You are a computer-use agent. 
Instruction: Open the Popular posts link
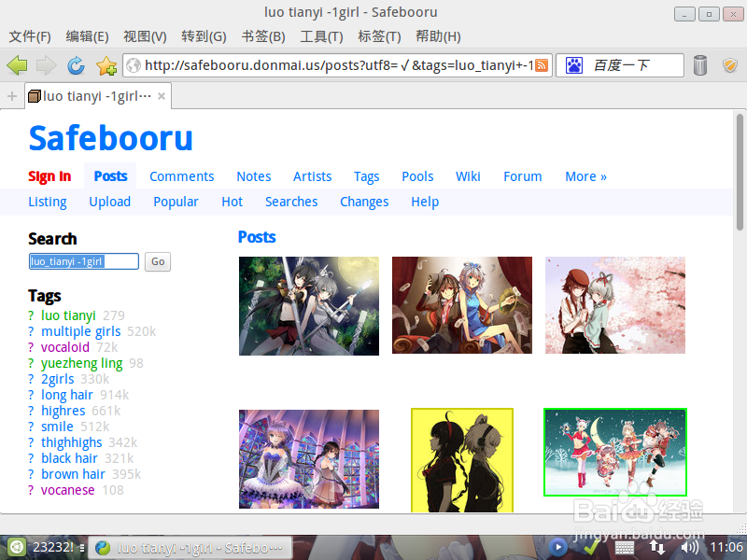coord(176,202)
